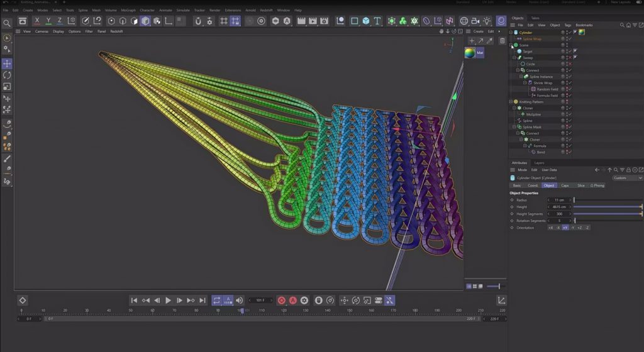Disable the Spline Wrap checkmark
644x352 pixels.
[570, 39]
